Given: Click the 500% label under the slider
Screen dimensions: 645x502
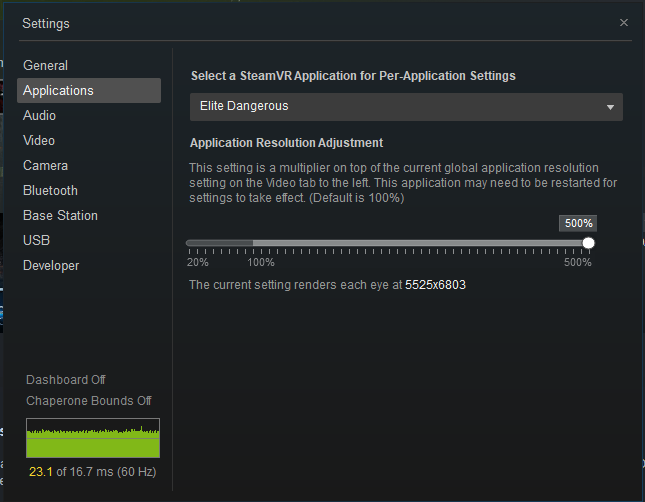Looking at the screenshot, I should [578, 263].
